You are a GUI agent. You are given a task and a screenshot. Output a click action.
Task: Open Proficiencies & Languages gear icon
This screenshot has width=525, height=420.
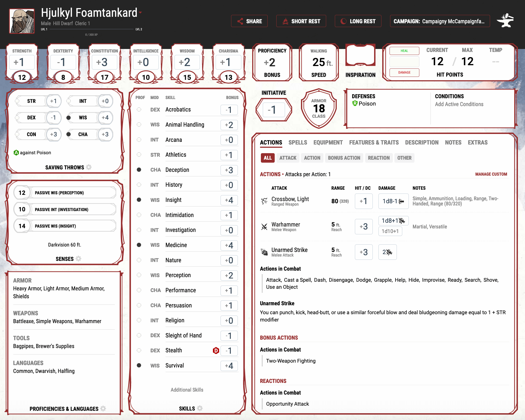pyautogui.click(x=103, y=409)
